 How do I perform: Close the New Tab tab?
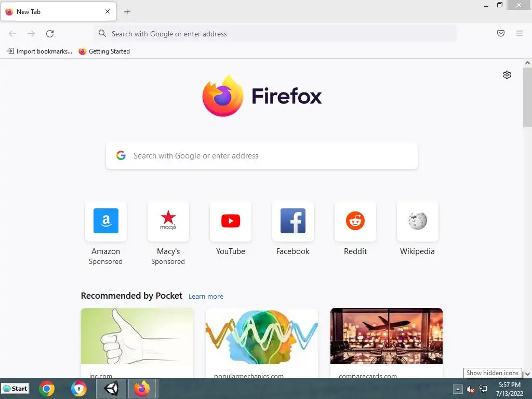click(x=107, y=11)
